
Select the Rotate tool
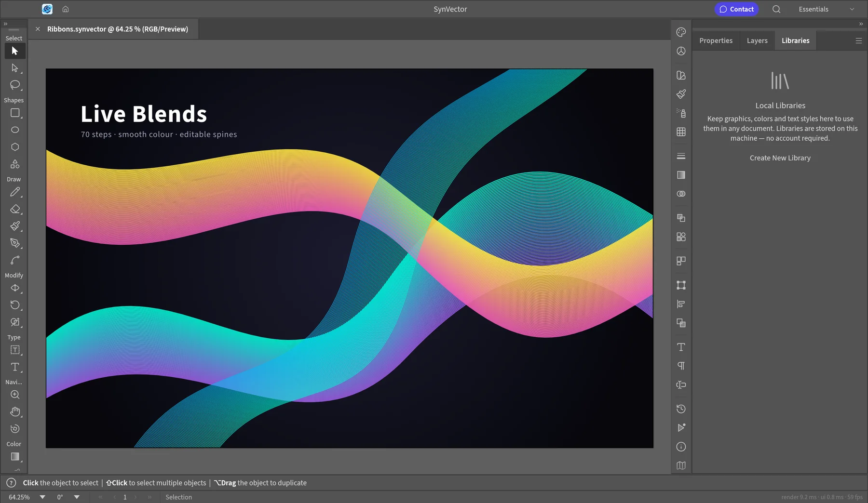[x=15, y=305]
